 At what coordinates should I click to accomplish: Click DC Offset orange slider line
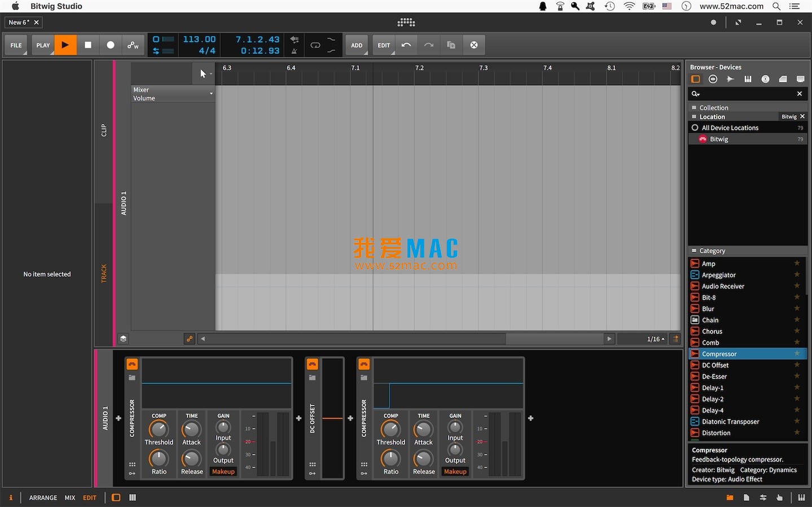tap(333, 418)
